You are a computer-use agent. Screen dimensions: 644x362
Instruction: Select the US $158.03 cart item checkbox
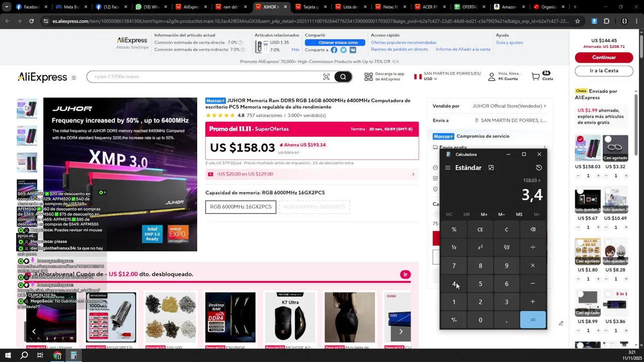click(x=580, y=139)
